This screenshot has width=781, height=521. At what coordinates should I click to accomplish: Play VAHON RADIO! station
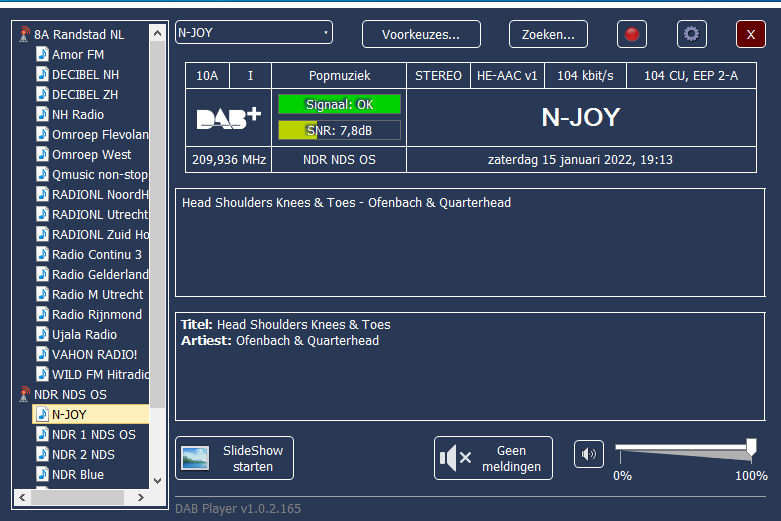point(94,355)
